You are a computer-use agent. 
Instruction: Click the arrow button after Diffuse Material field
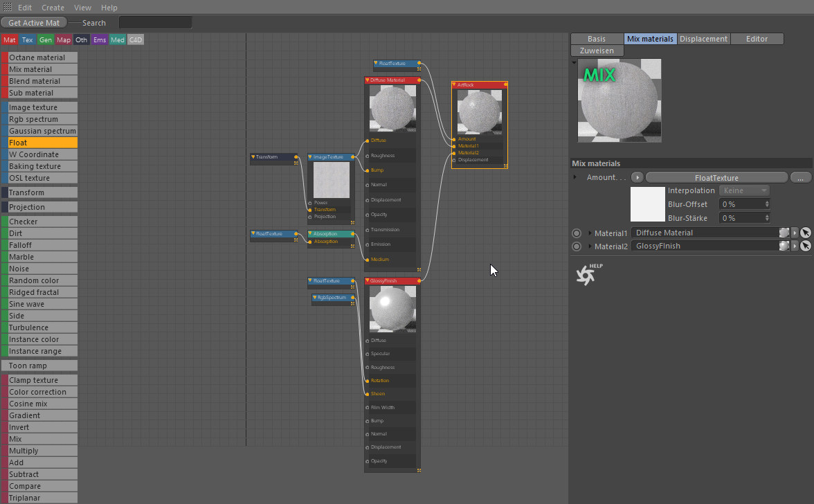point(795,233)
